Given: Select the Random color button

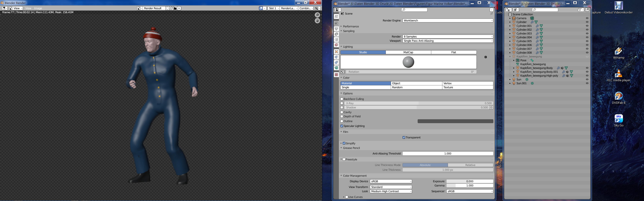Looking at the screenshot, I should pos(416,87).
